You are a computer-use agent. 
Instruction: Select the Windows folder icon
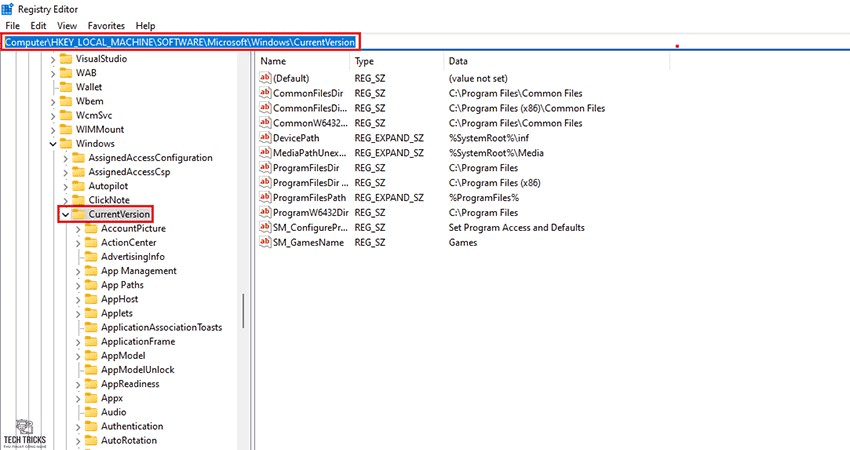point(66,143)
